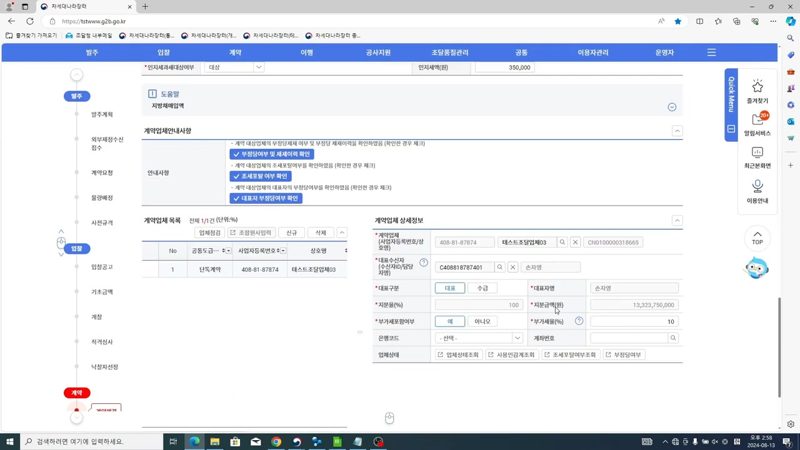Select the 발주 stage pill in sidebar
800x450 pixels.
(77, 96)
